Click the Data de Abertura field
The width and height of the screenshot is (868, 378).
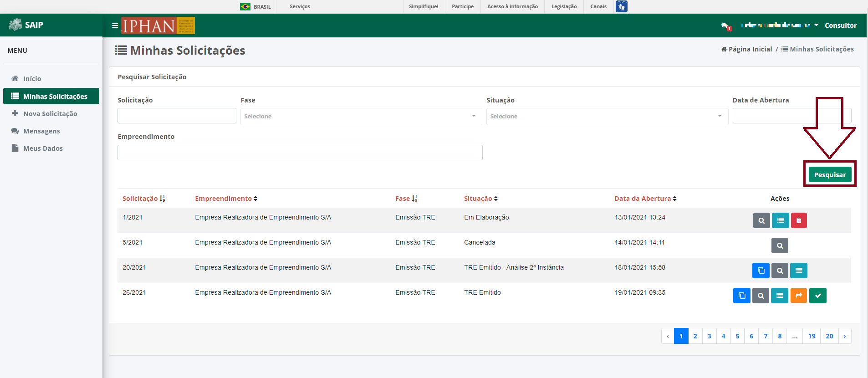pyautogui.click(x=792, y=116)
